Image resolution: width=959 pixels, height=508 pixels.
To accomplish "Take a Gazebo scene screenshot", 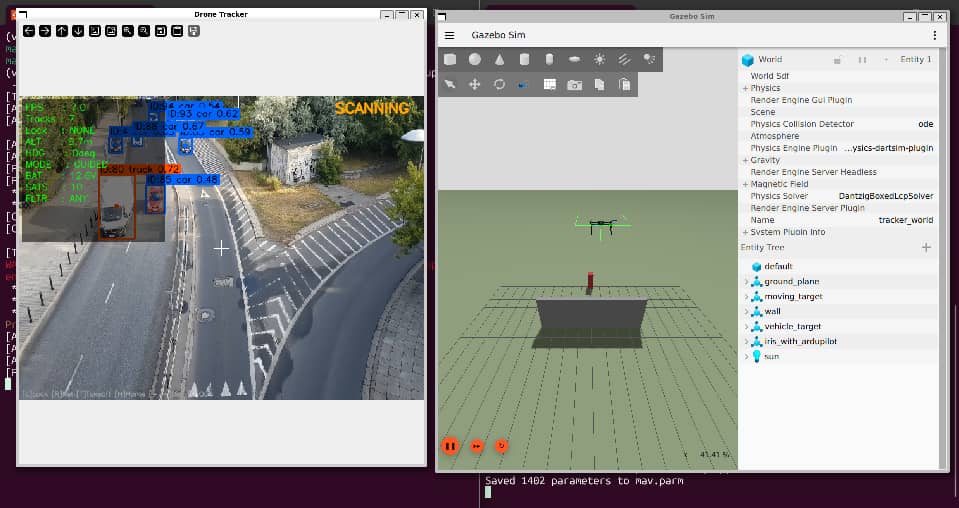I will [x=574, y=85].
